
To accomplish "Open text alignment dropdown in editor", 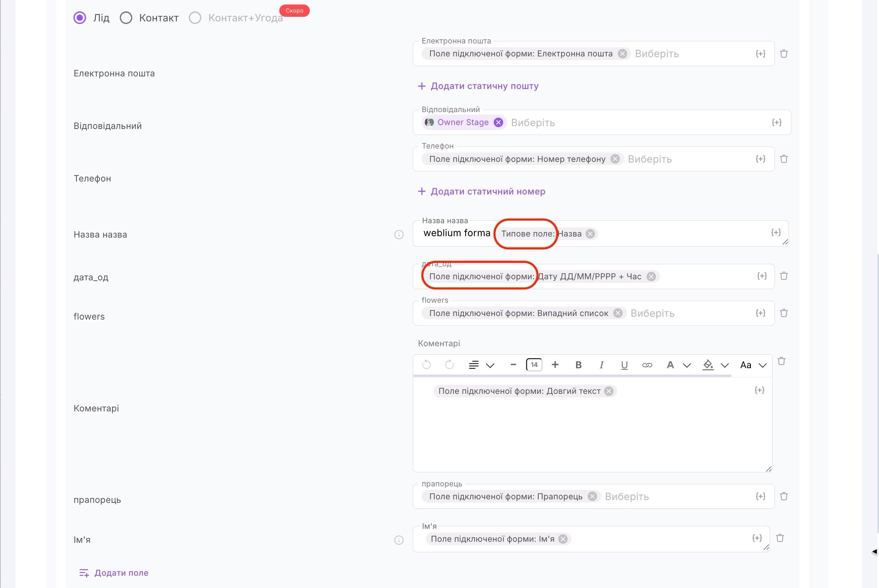I will [482, 365].
